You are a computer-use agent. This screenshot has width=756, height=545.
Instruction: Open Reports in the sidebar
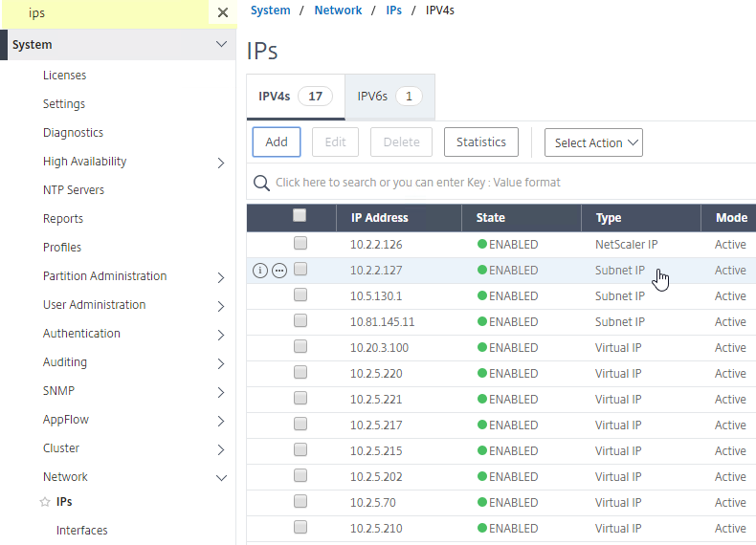(x=63, y=219)
